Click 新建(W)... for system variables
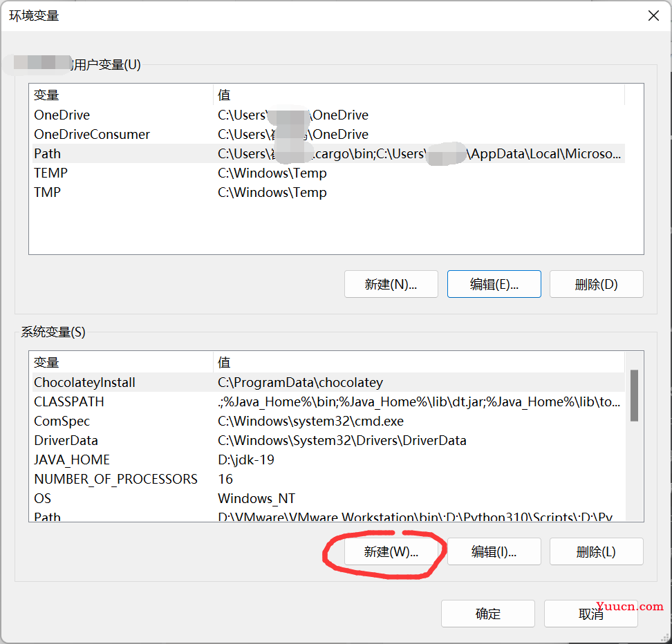672x644 pixels. click(x=391, y=551)
